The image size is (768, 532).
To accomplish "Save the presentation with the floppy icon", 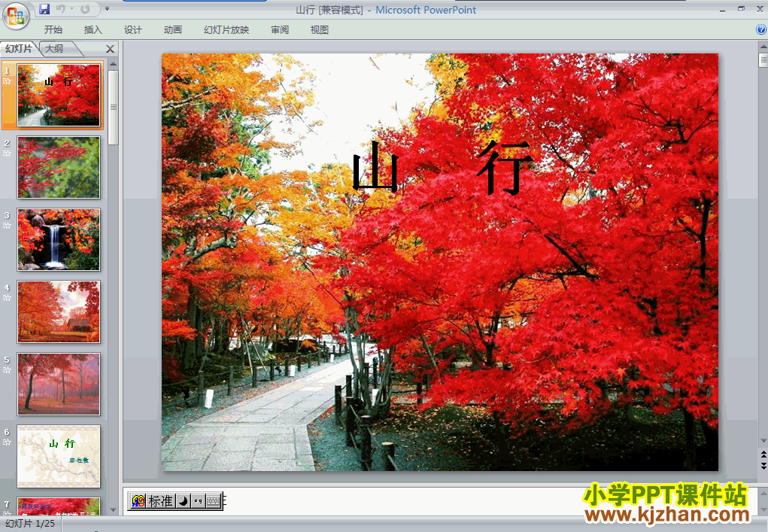I will click(x=44, y=9).
